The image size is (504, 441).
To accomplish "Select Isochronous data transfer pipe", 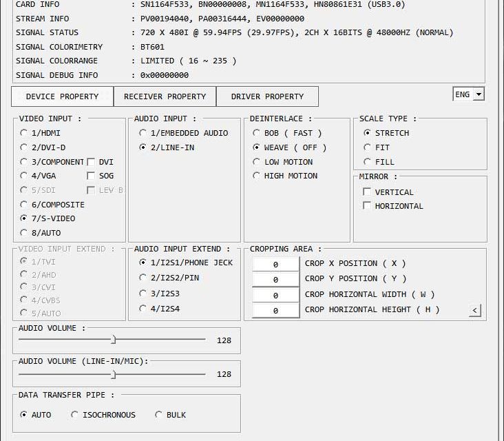I will click(75, 415).
